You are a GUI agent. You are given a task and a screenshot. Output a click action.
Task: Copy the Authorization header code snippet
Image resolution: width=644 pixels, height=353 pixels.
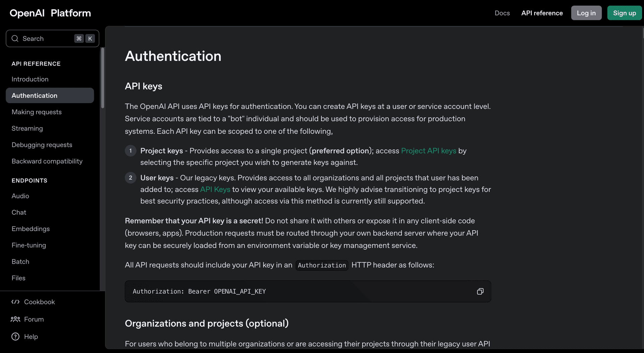tap(480, 292)
